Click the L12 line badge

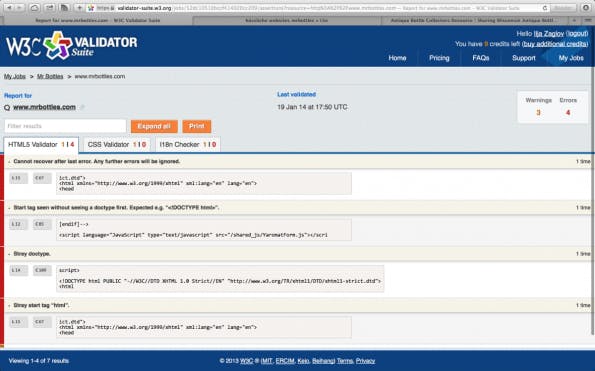(18, 224)
